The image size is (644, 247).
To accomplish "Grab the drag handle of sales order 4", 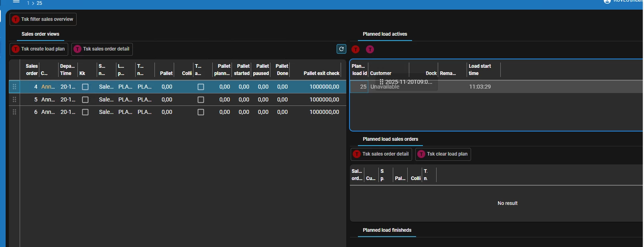I will coord(14,87).
